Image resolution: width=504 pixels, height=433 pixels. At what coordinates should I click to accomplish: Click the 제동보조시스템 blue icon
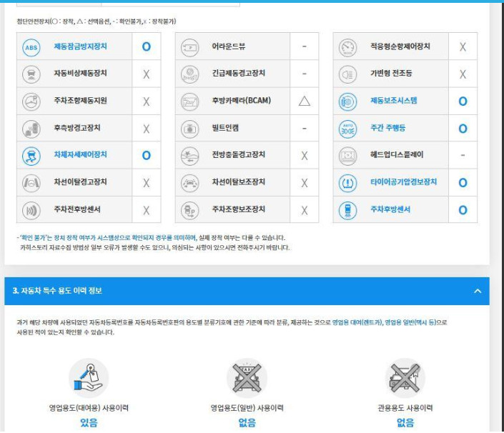[x=347, y=101]
